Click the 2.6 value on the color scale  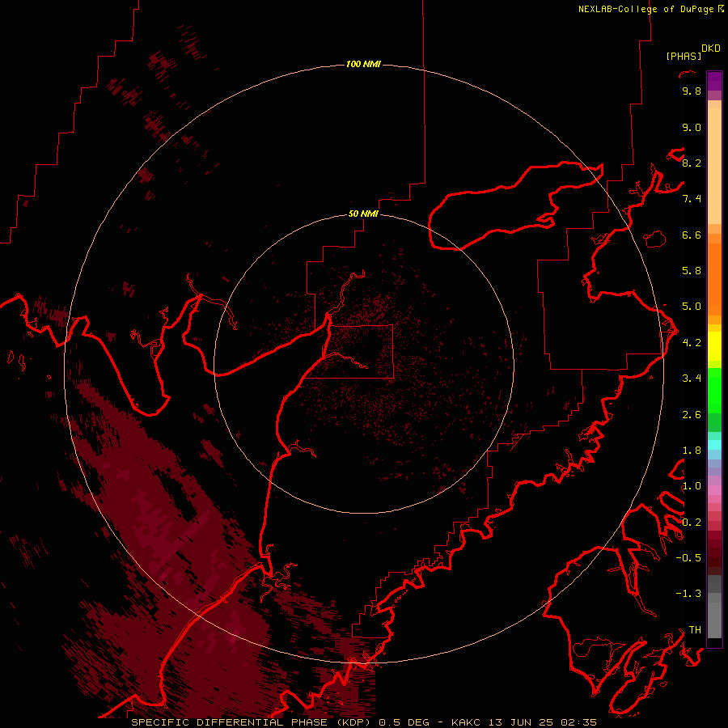692,415
